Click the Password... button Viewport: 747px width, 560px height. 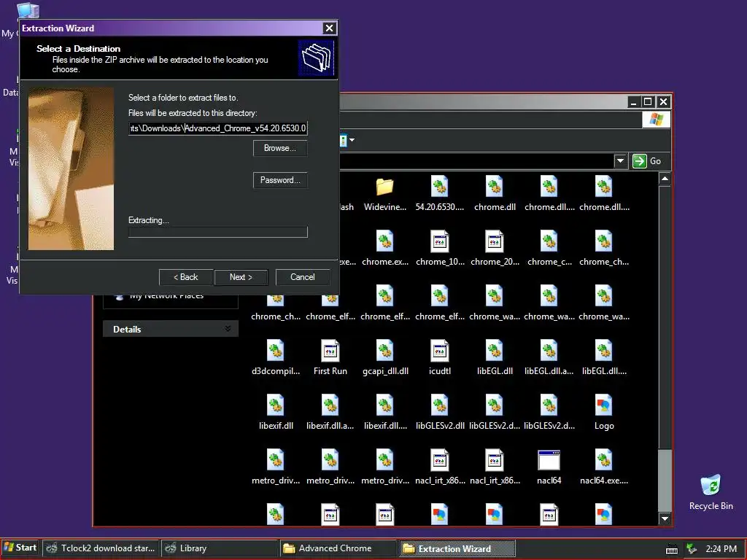point(280,180)
